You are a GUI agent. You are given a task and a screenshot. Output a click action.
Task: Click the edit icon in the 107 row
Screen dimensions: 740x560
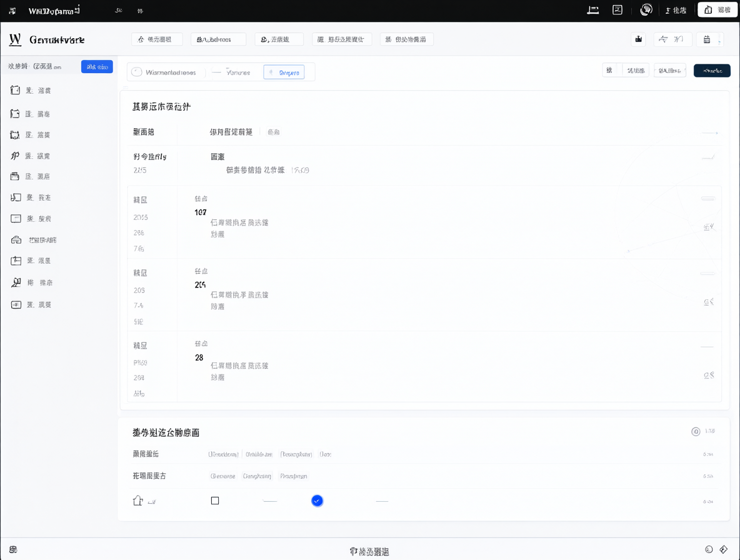pyautogui.click(x=709, y=227)
